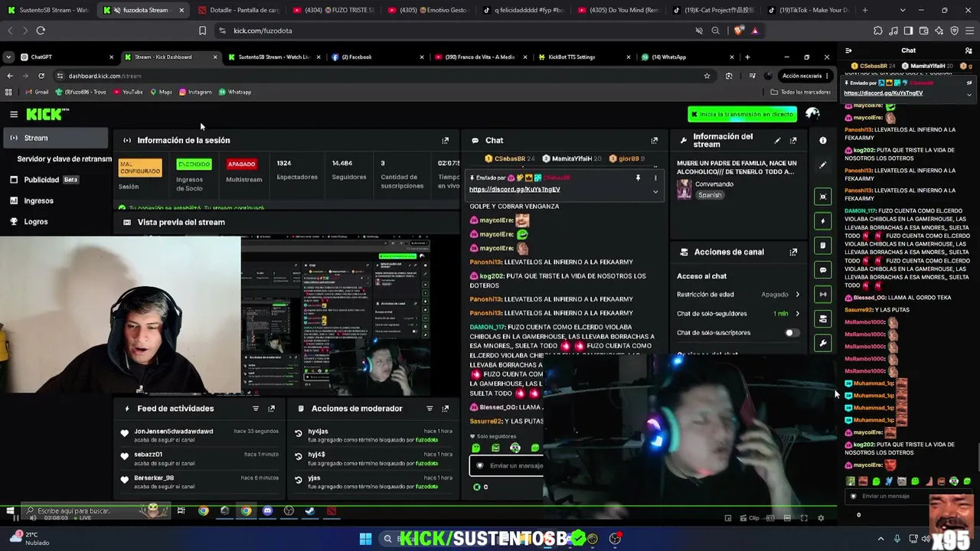The width and height of the screenshot is (980, 551).
Task: Select Stream in the dashboard sidebar
Action: 55,138
